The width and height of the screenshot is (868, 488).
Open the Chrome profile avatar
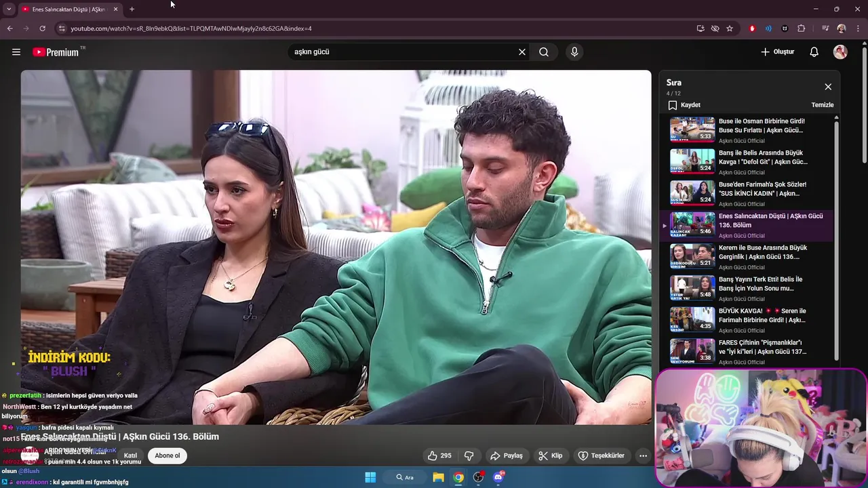pyautogui.click(x=842, y=28)
